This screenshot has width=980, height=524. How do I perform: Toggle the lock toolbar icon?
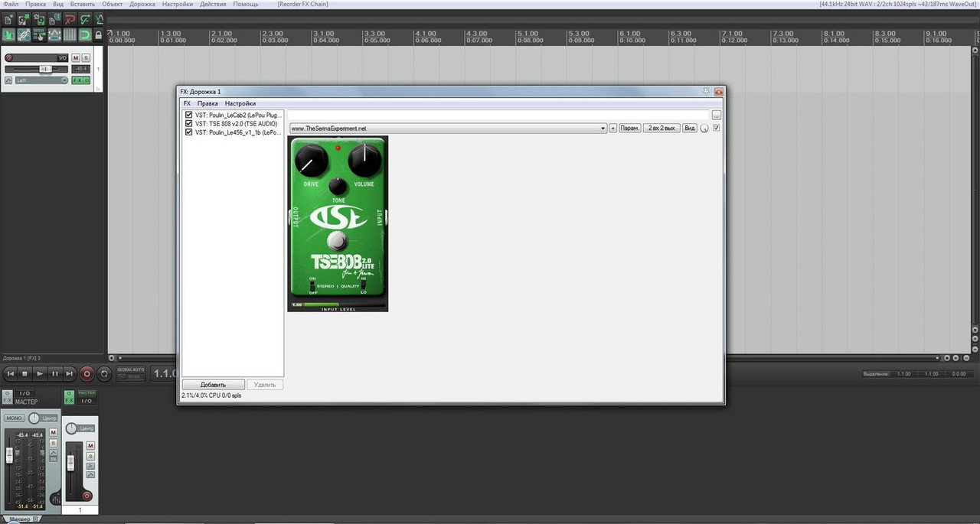click(x=99, y=34)
